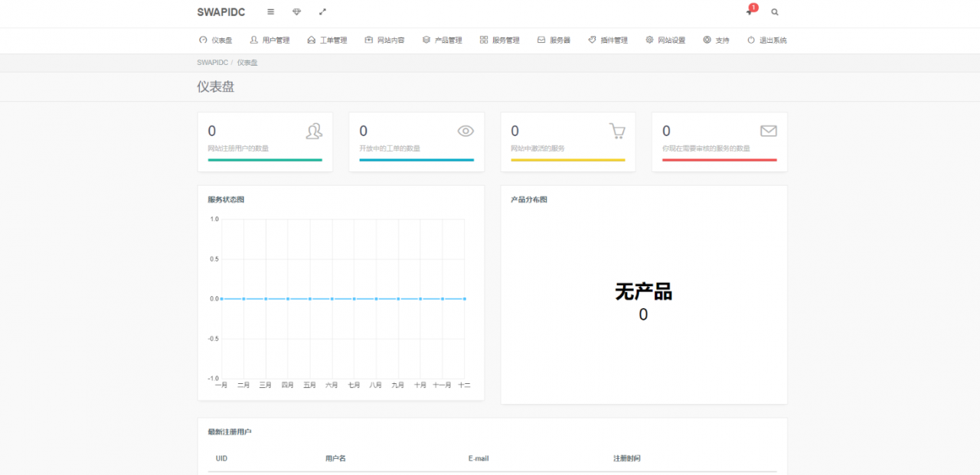
Task: Toggle fullscreen with the expand arrows icon
Action: [322, 12]
